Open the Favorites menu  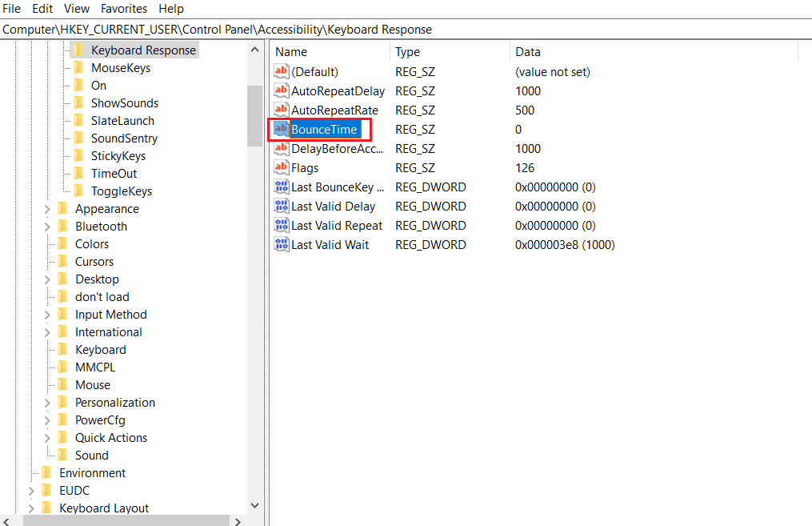pos(124,9)
